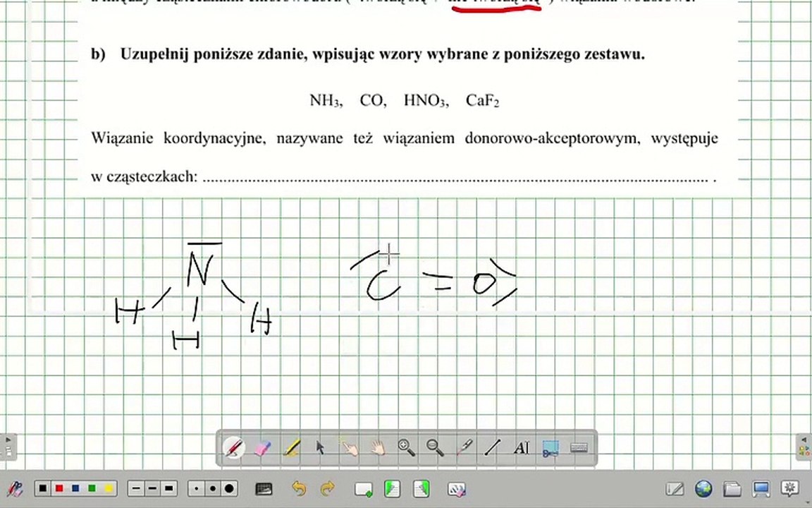Erase the page content

(457, 489)
